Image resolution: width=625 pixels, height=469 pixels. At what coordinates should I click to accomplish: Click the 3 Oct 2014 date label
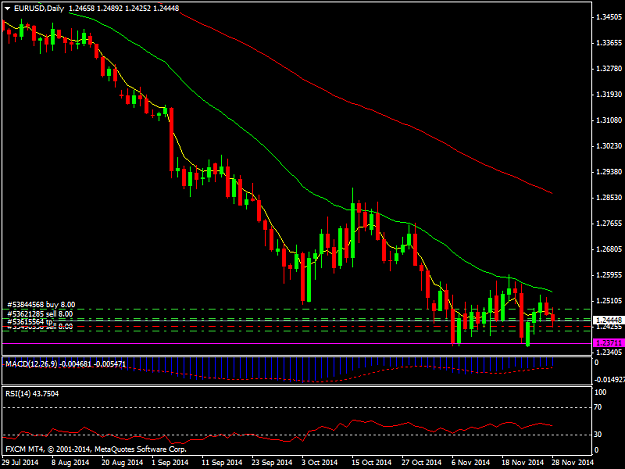[319, 462]
